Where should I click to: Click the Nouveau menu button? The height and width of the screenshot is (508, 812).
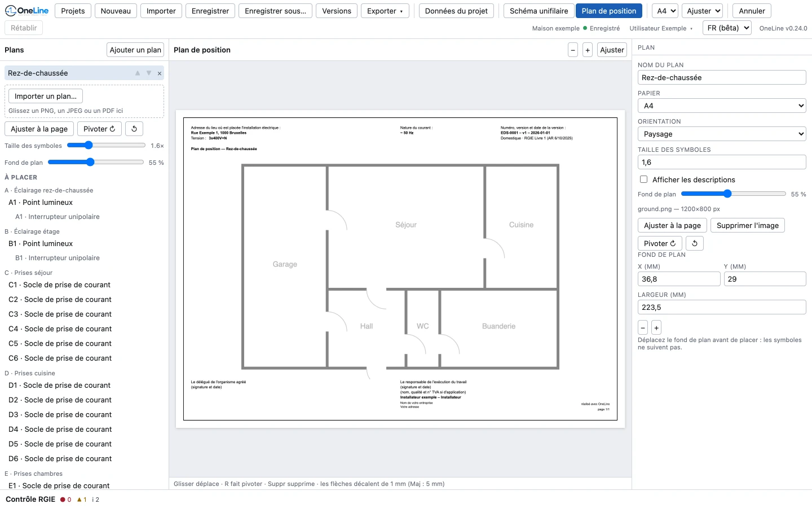coord(116,11)
